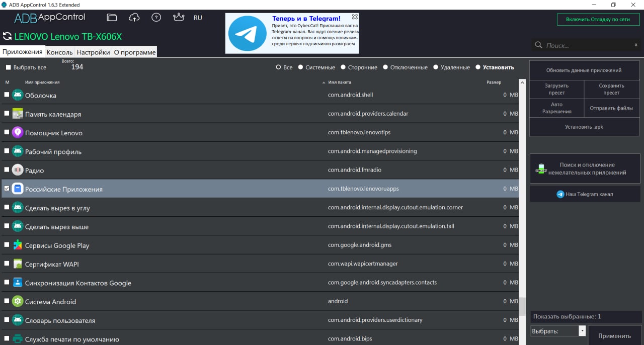Click the Загрузить пресет button
Screen dimensions: 644x345
pyautogui.click(x=556, y=90)
